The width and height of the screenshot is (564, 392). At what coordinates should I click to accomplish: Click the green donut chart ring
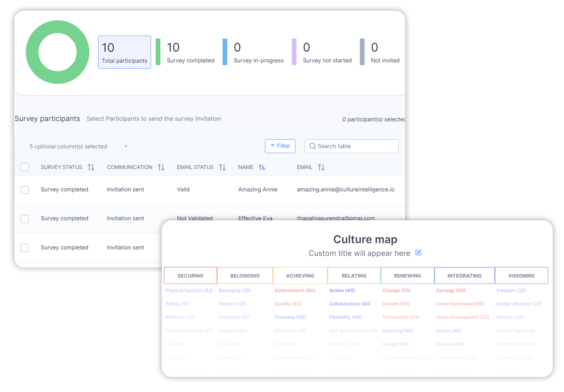pyautogui.click(x=32, y=52)
